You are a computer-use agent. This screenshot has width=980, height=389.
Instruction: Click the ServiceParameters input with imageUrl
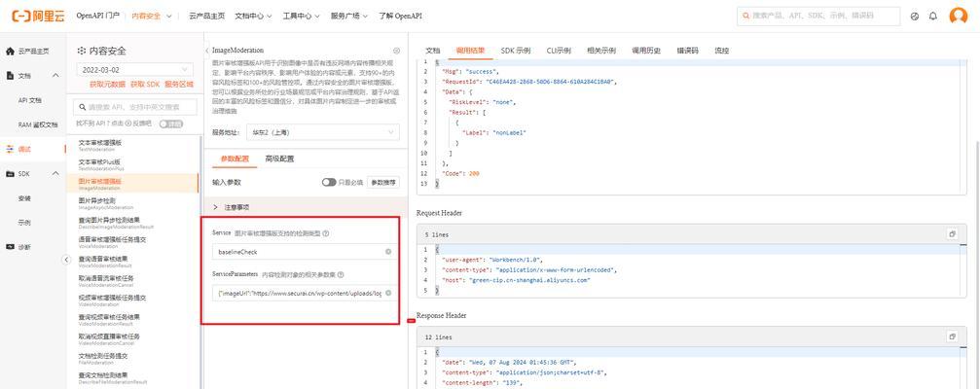click(x=305, y=292)
